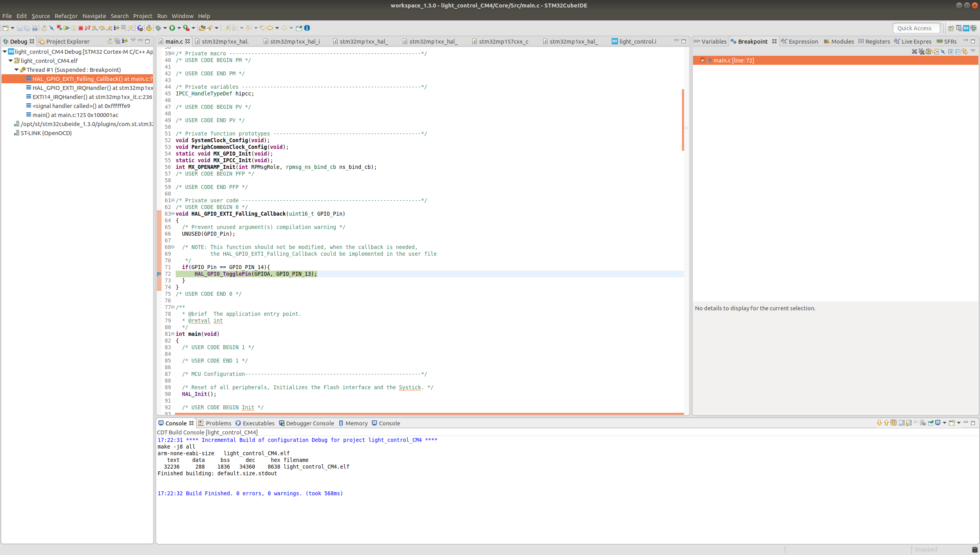Switch to the MX device configuration perspective
980x555 pixels.
click(x=966, y=28)
